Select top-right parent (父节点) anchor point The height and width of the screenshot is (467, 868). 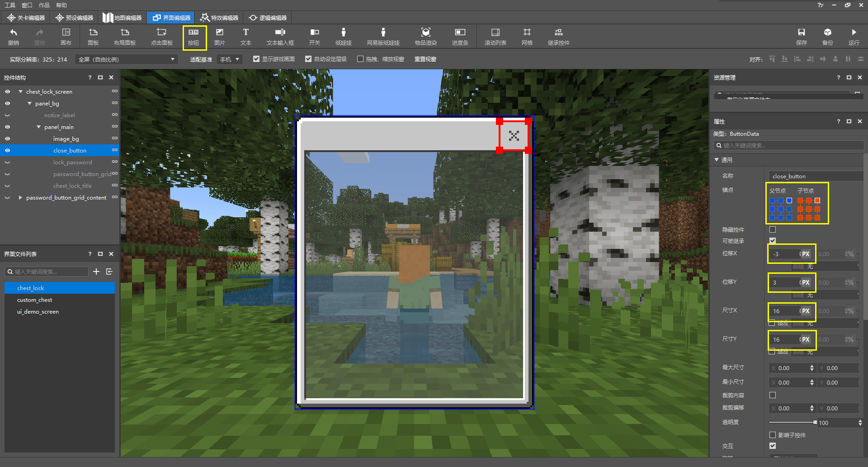coord(789,200)
